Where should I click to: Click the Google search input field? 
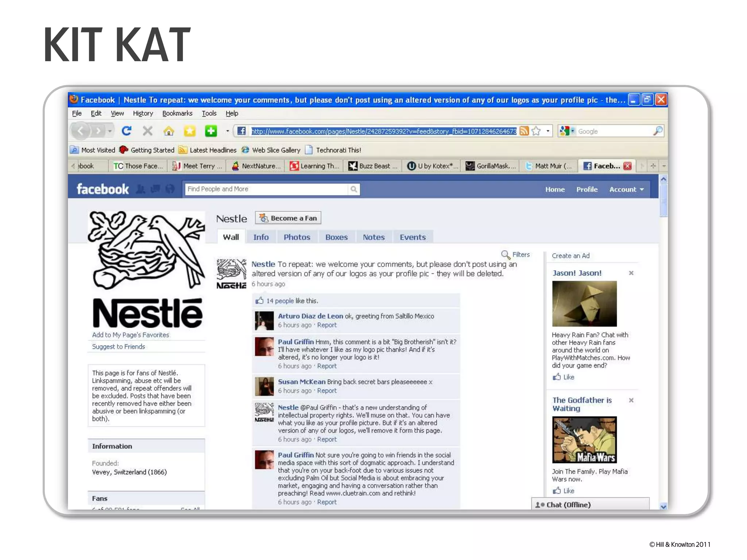tap(614, 131)
